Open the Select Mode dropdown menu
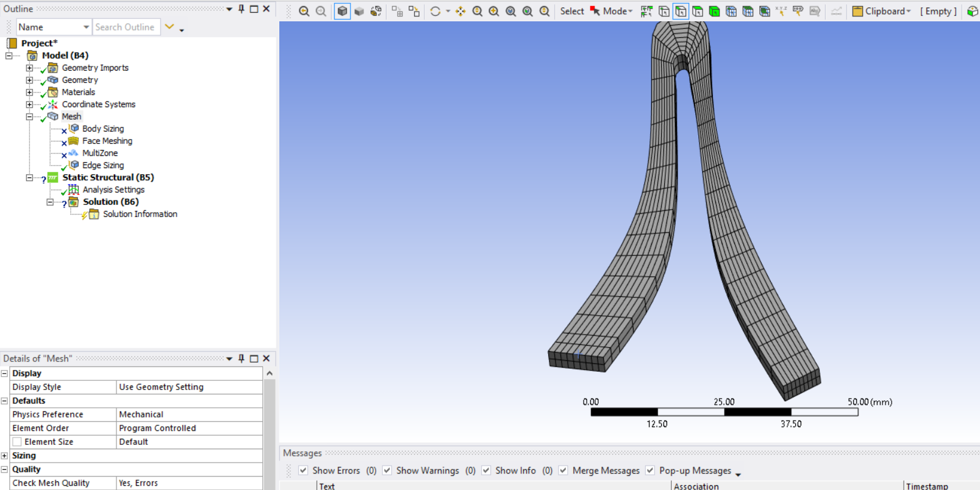 617,11
